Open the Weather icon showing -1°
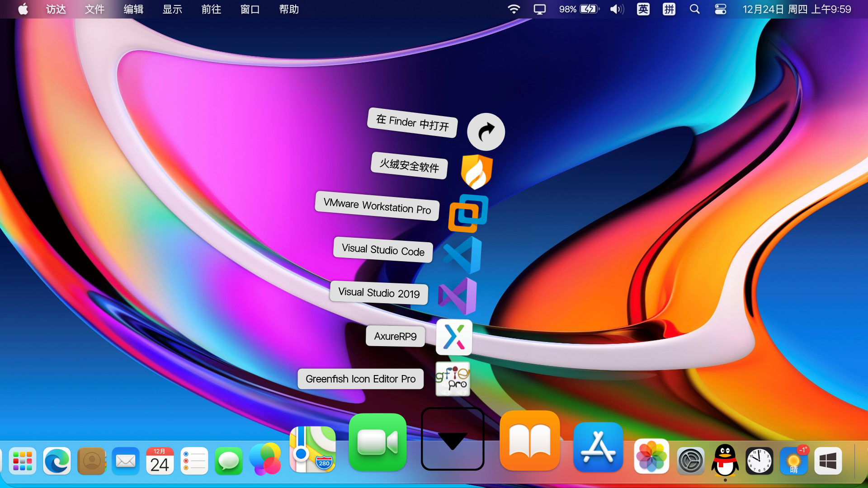Screen dimensions: 868x488 point(794,461)
